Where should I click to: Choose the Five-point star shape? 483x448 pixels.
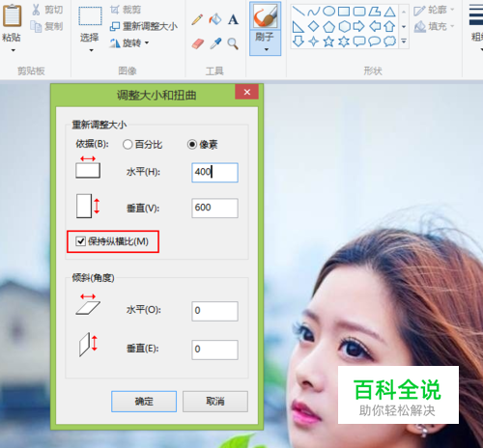coord(328,42)
